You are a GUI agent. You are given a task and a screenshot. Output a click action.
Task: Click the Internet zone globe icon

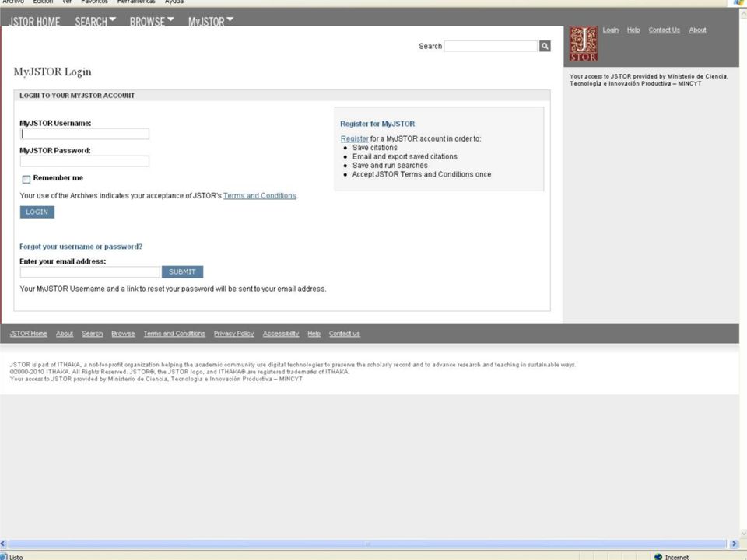[658, 557]
